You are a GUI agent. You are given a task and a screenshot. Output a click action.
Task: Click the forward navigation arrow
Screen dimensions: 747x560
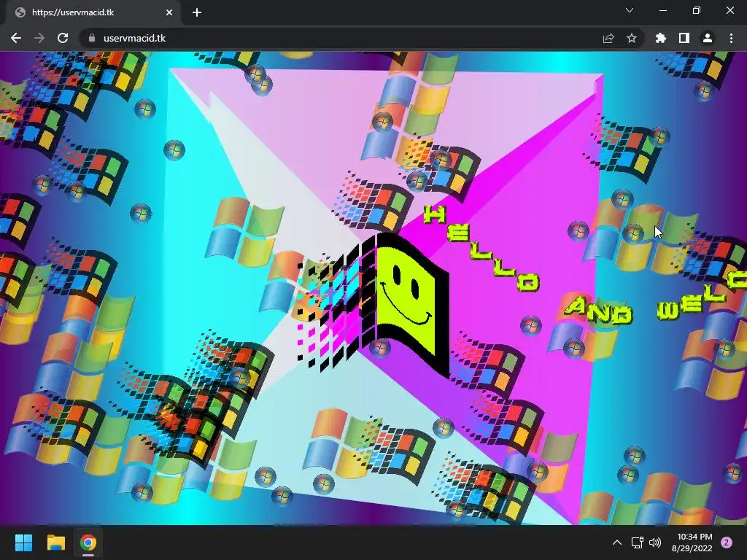pos(39,38)
